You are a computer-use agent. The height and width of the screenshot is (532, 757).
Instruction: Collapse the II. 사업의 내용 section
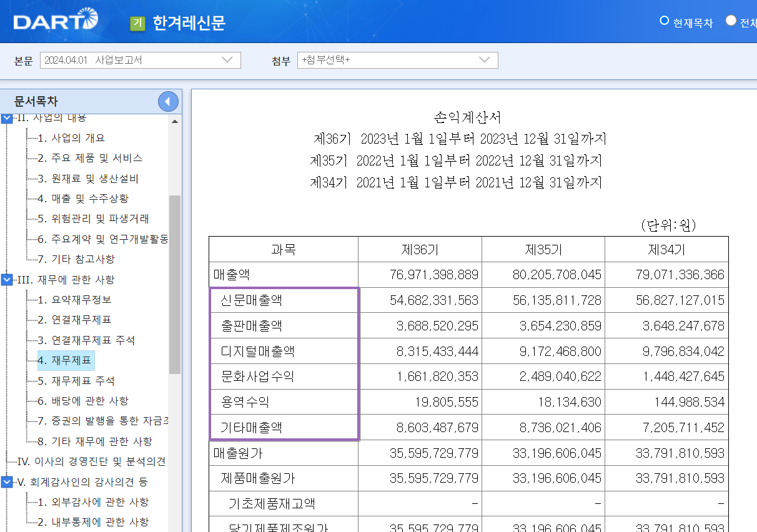pos(6,117)
